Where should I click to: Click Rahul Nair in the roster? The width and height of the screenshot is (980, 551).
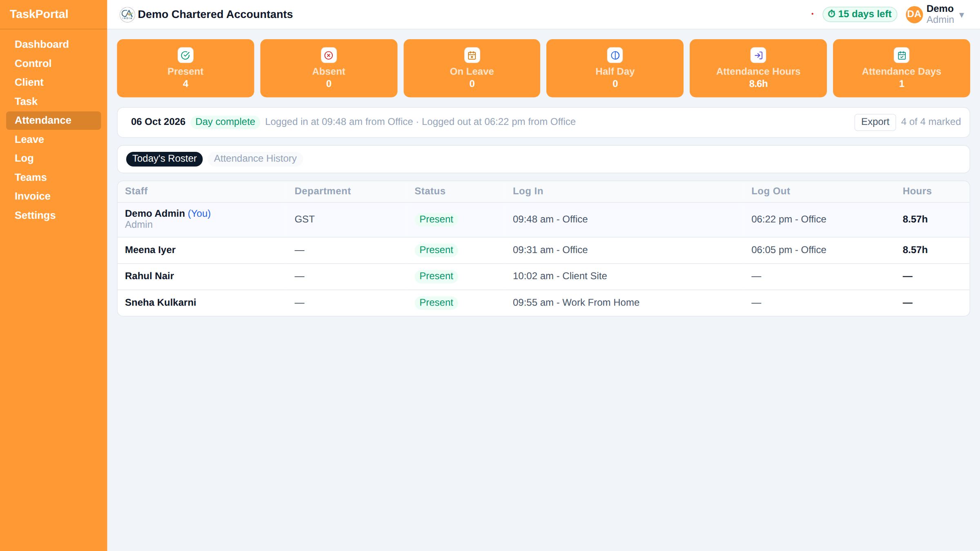[149, 276]
